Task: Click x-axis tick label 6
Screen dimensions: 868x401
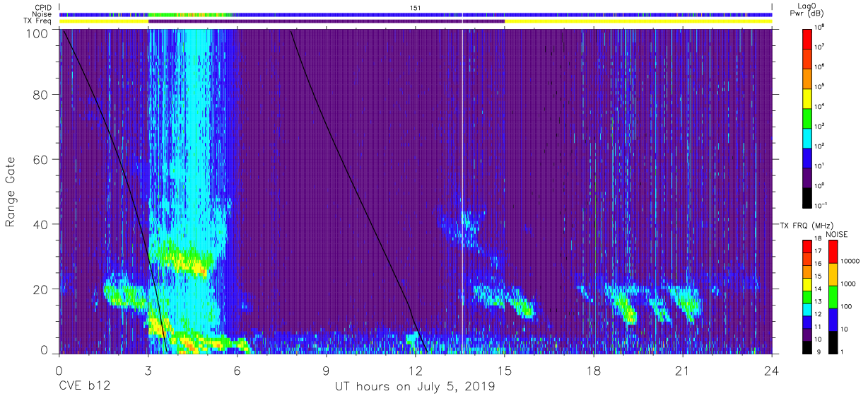Action: [237, 370]
